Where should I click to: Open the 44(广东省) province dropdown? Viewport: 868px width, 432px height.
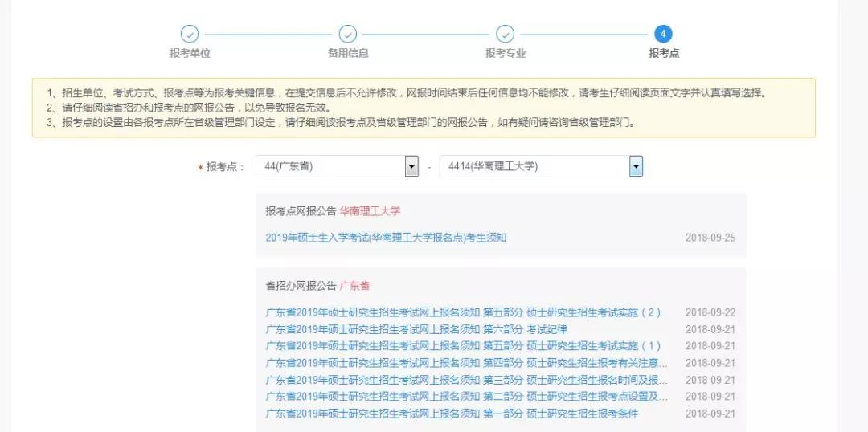[337, 166]
